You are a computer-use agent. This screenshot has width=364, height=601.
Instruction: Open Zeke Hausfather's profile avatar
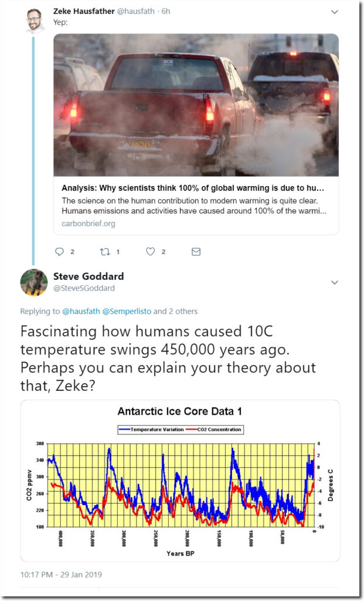(34, 19)
